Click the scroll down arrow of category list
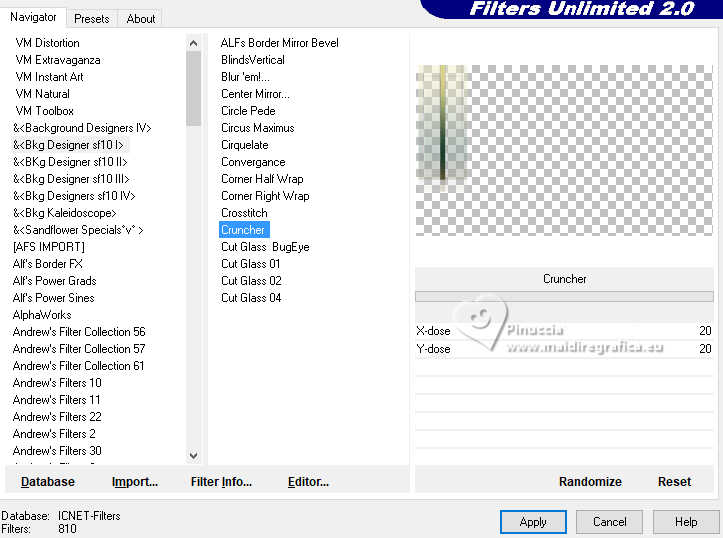This screenshot has width=723, height=538. point(194,455)
